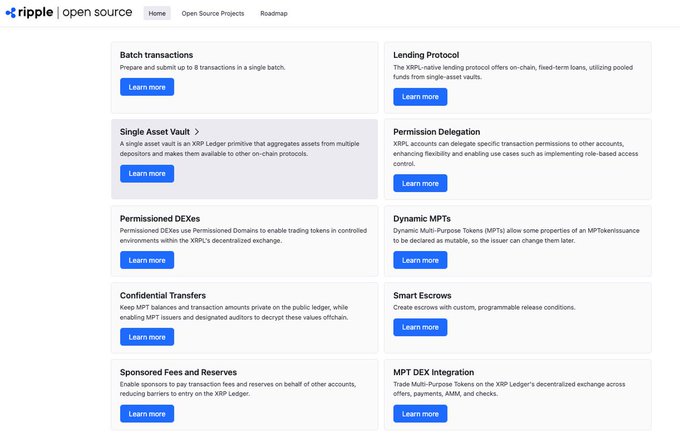Select the Batch transactions heading
This screenshot has width=680, height=442.
tap(156, 55)
